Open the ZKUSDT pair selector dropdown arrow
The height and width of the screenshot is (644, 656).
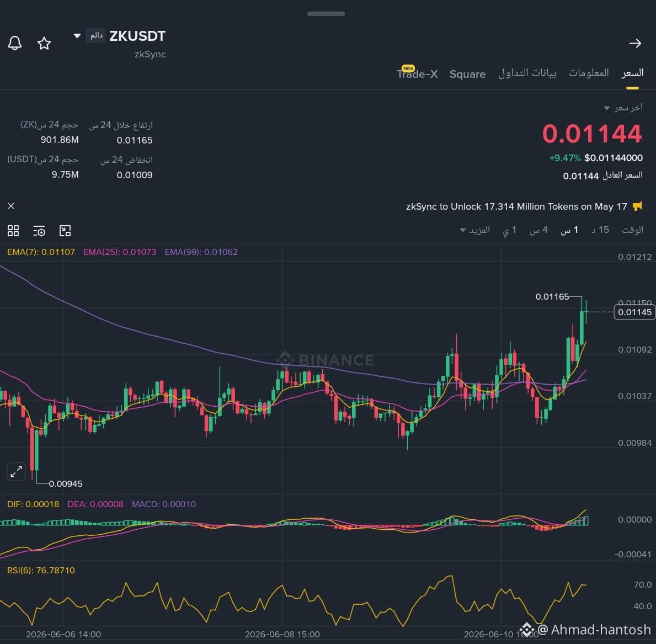[77, 36]
